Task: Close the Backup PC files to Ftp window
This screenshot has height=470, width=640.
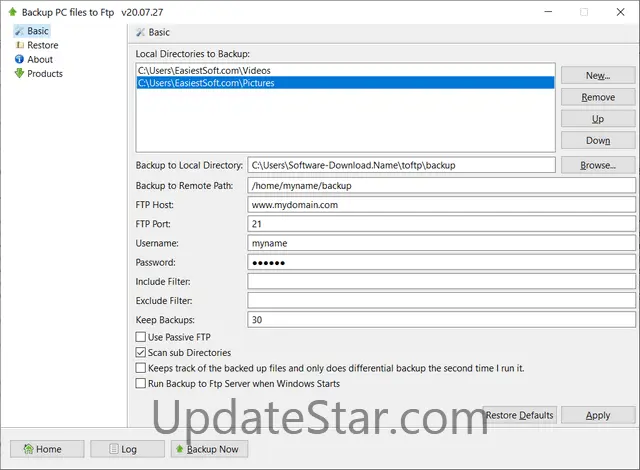Action: click(x=620, y=12)
